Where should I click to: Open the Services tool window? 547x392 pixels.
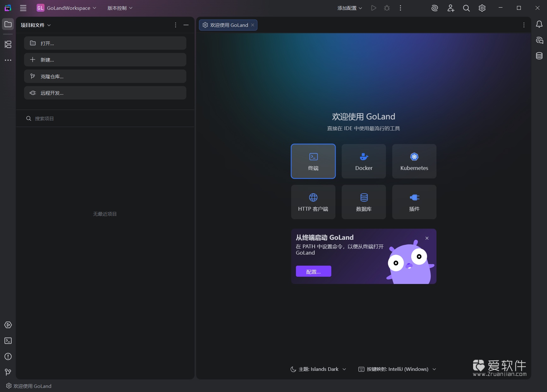tap(8, 325)
